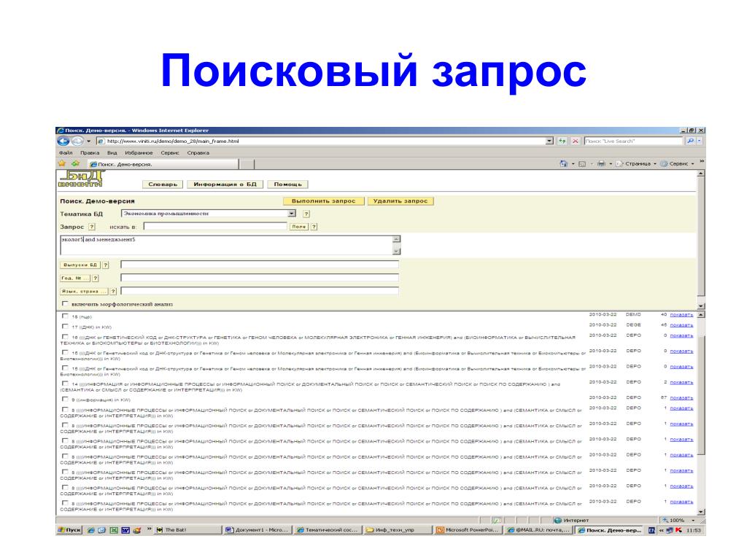Click Выполнить запрос button

[323, 201]
